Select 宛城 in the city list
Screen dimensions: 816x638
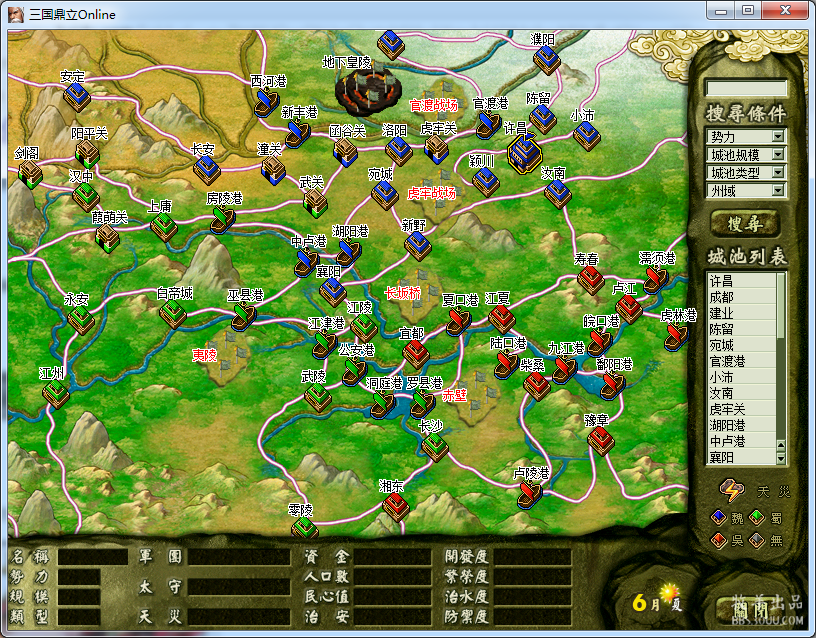[x=742, y=346]
